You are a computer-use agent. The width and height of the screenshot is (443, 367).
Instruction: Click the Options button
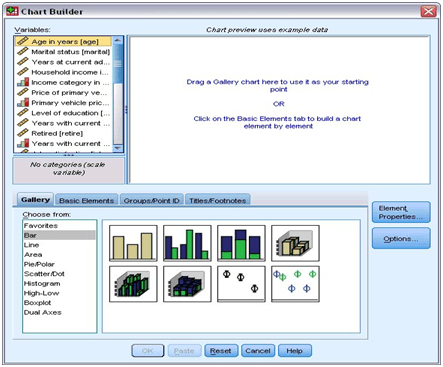(x=401, y=239)
